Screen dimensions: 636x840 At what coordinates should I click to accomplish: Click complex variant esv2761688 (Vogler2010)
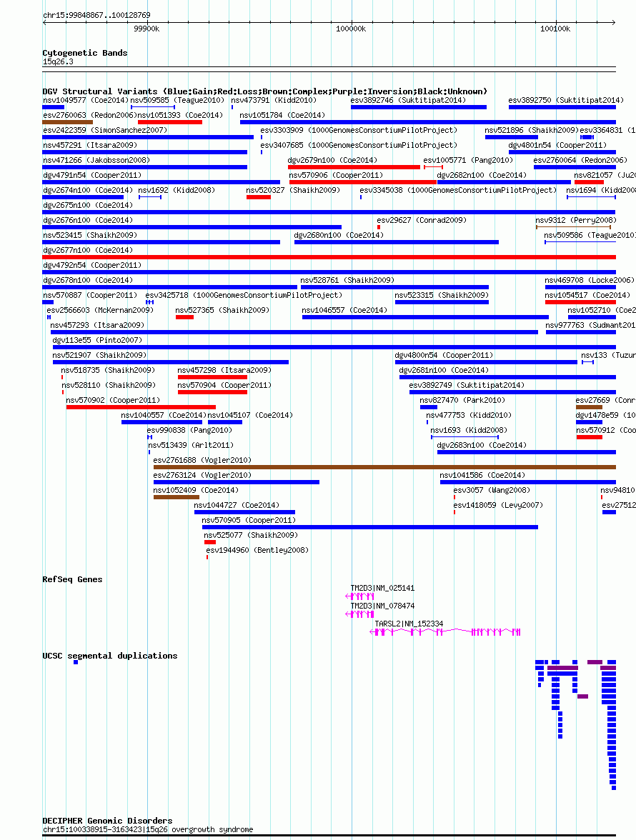pos(384,467)
